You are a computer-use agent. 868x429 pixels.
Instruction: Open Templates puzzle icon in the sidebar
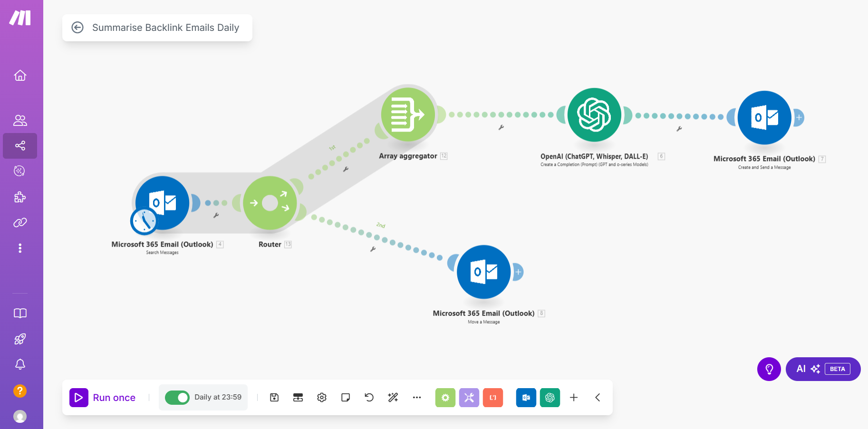[x=20, y=197]
